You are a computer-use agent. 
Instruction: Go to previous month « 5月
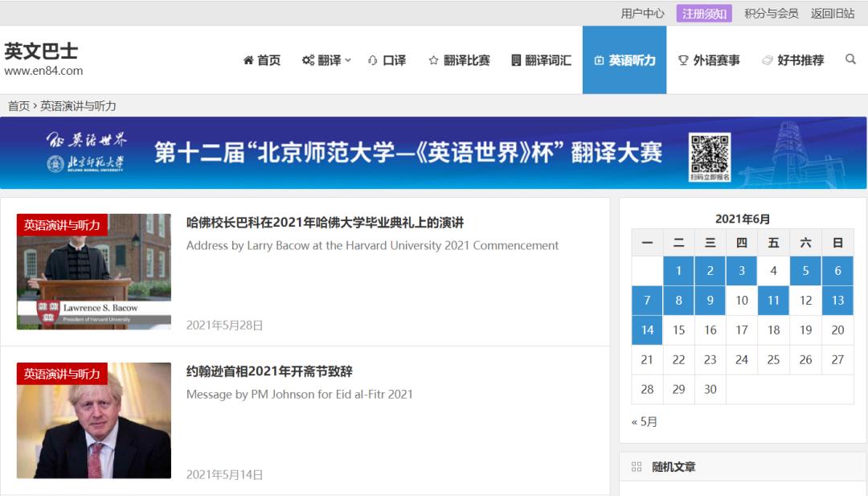click(645, 422)
